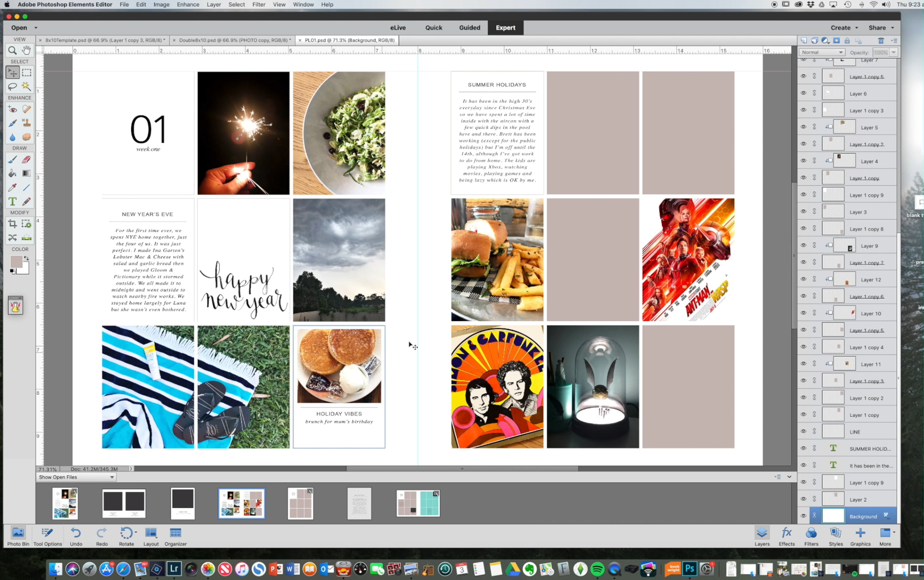
Task: Select the Type tool
Action: 12,201
